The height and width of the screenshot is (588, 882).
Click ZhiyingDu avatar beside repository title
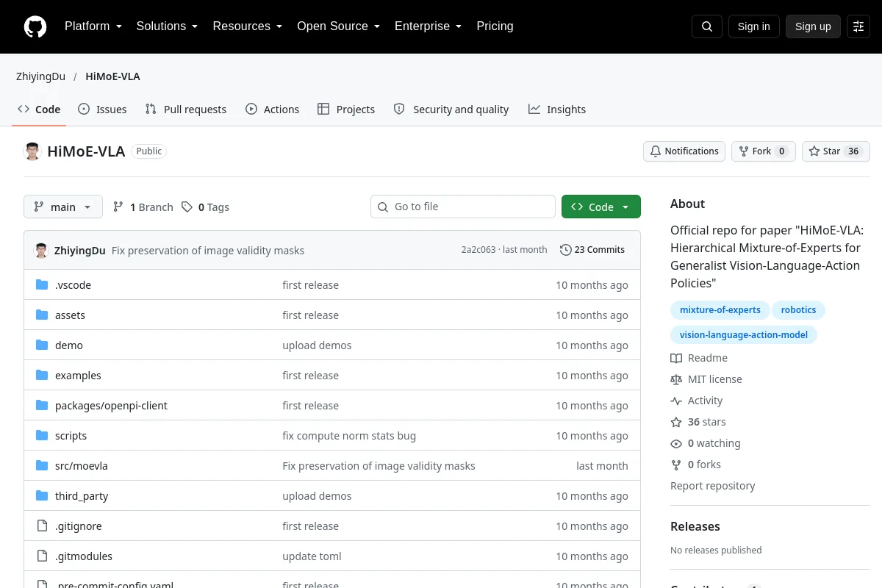[32, 151]
